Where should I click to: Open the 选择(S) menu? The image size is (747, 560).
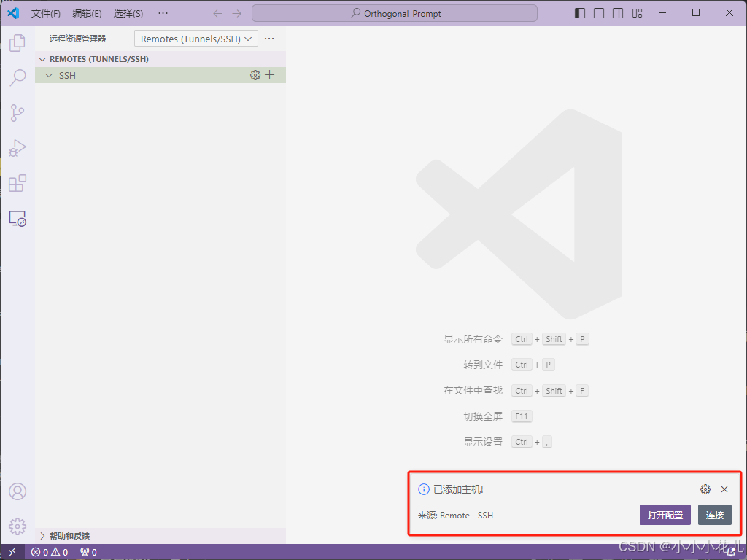128,13
